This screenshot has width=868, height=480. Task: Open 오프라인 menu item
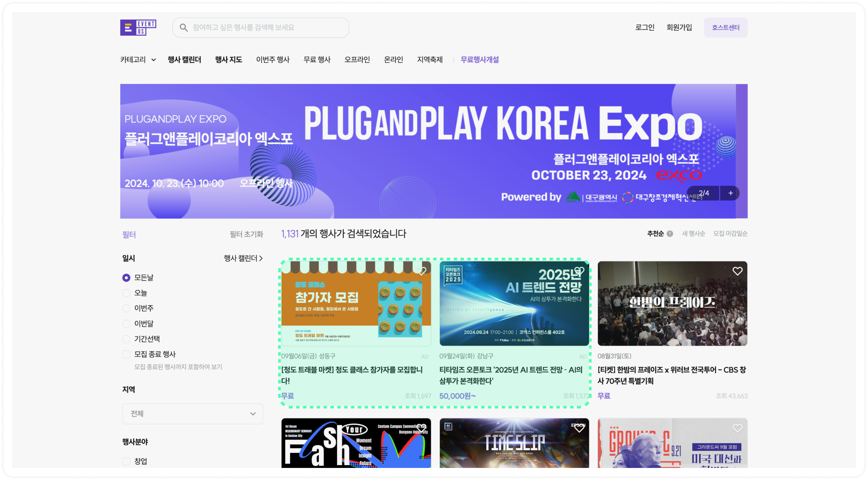click(x=357, y=60)
